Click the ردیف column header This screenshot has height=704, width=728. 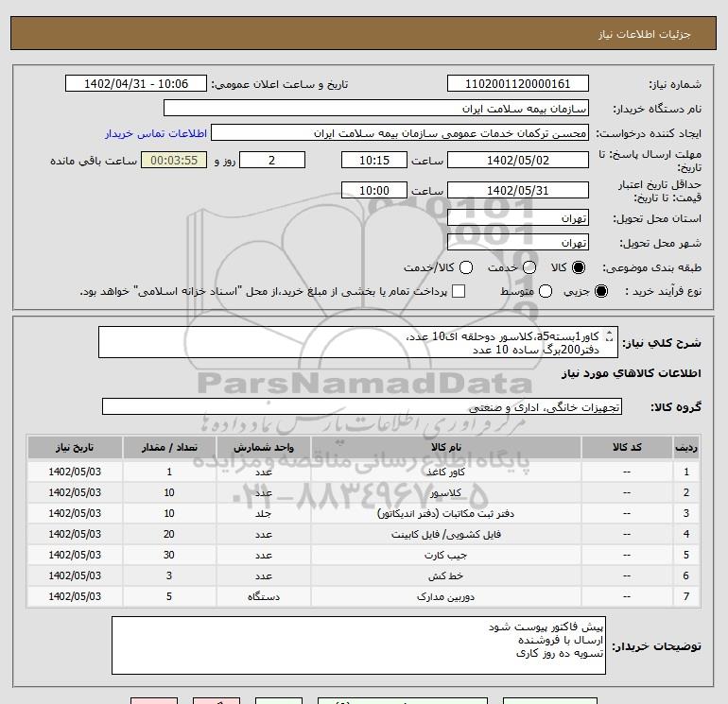tap(686, 447)
